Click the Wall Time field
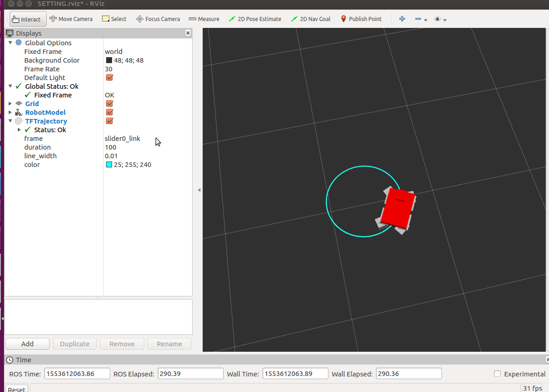Screen dimensions: 549x392 pos(296,374)
